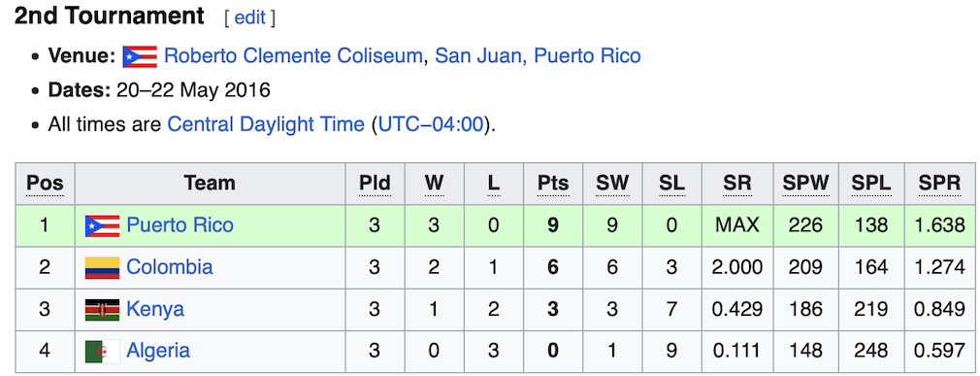
Task: Click the SPR column header
Action: click(x=939, y=184)
